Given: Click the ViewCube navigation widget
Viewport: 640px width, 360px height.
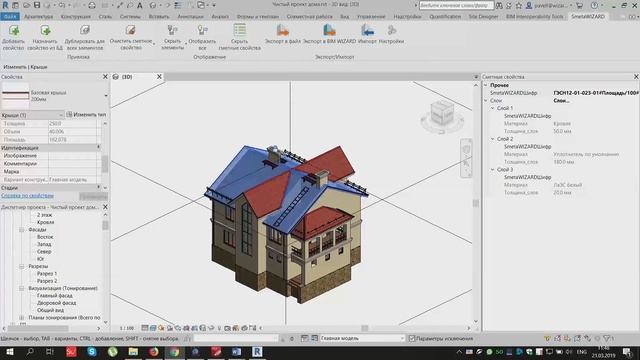Looking at the screenshot, I should (x=442, y=115).
